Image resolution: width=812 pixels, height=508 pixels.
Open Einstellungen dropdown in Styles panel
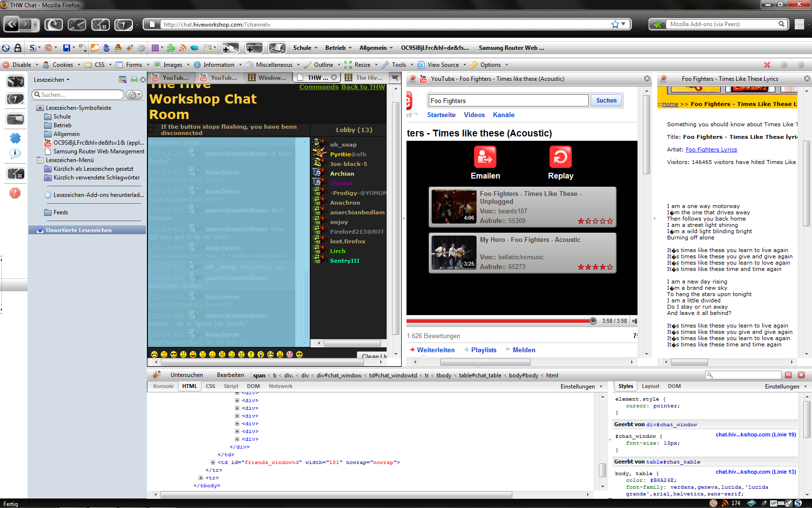point(786,387)
